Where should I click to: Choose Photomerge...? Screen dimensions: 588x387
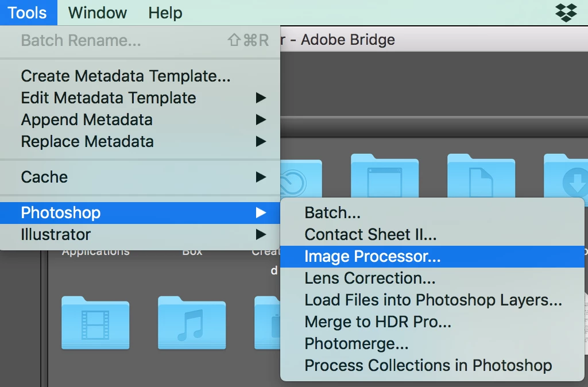[432, 343]
